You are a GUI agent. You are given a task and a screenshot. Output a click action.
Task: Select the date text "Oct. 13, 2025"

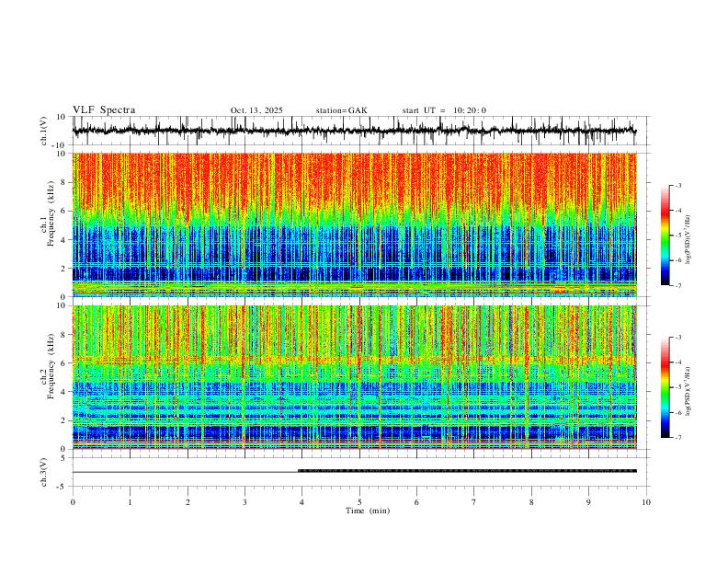256,110
